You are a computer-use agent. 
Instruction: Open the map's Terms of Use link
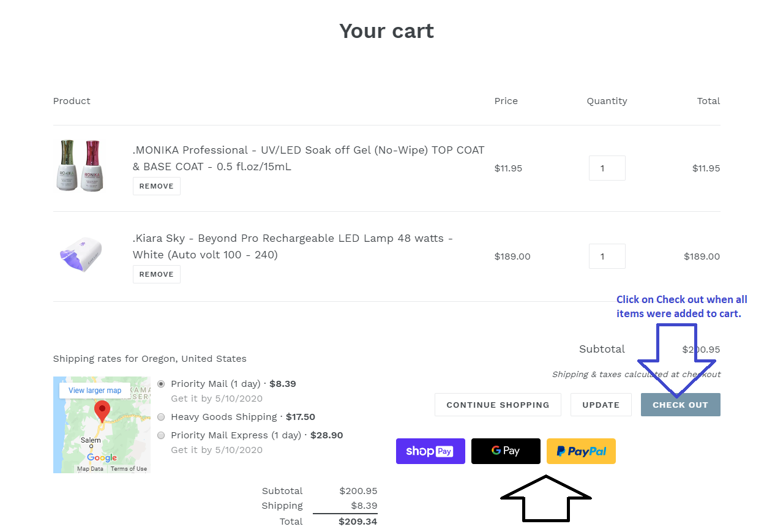tap(129, 469)
